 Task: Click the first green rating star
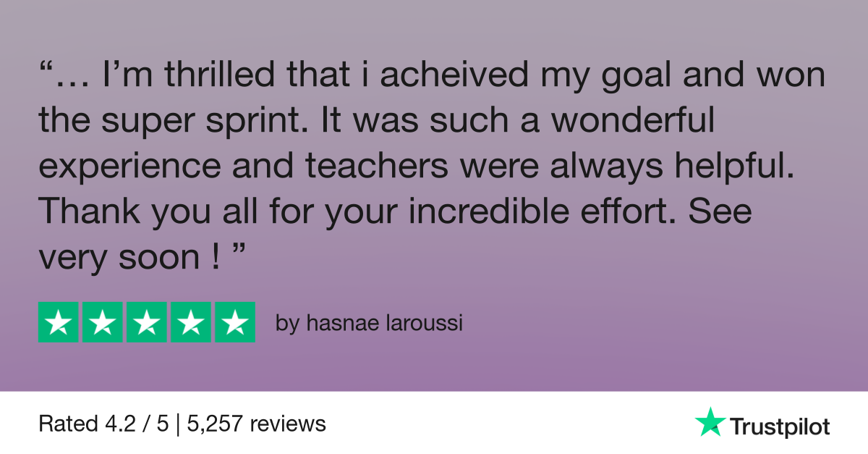[59, 322]
